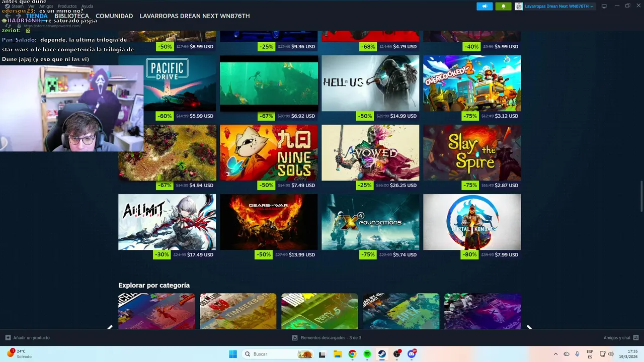Click the $3.12 USD Overcooked price
Screen dimensions: 644x362
click(x=506, y=116)
